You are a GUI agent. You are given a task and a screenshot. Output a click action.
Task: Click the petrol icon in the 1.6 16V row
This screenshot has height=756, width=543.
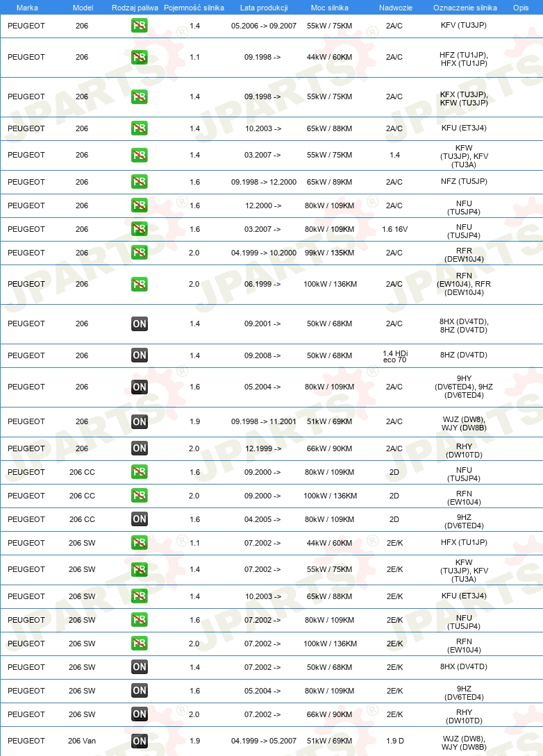[140, 229]
